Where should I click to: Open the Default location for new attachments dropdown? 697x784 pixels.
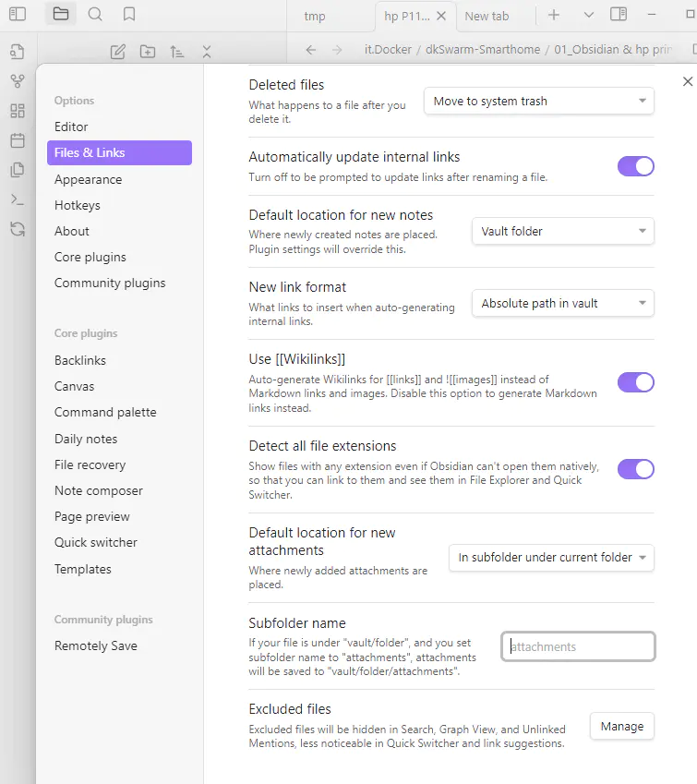point(551,558)
